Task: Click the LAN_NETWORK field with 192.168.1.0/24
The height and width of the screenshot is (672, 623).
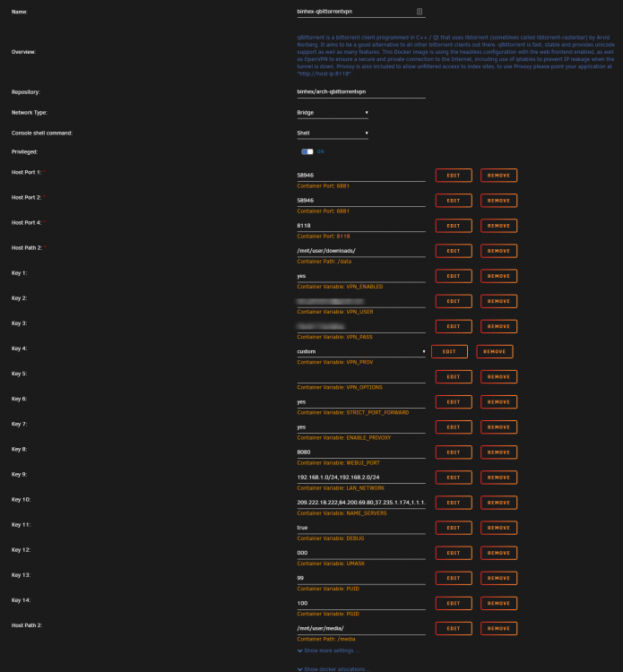Action: point(361,478)
